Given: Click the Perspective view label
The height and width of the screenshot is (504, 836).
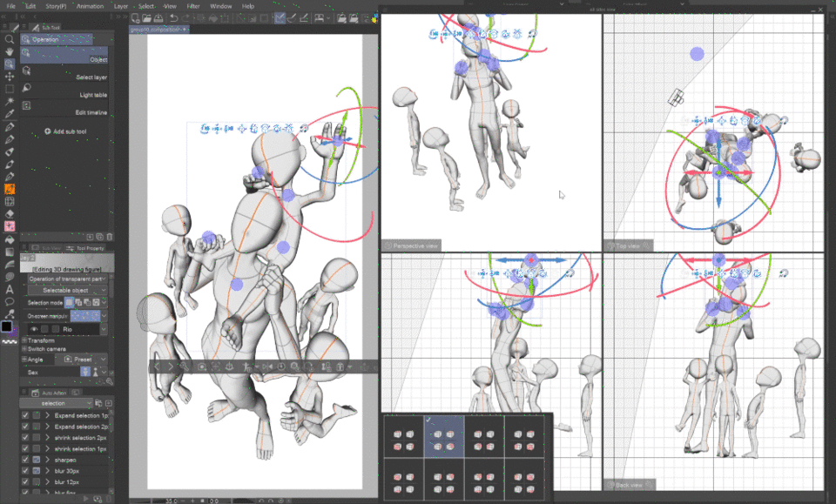Looking at the screenshot, I should (x=412, y=245).
